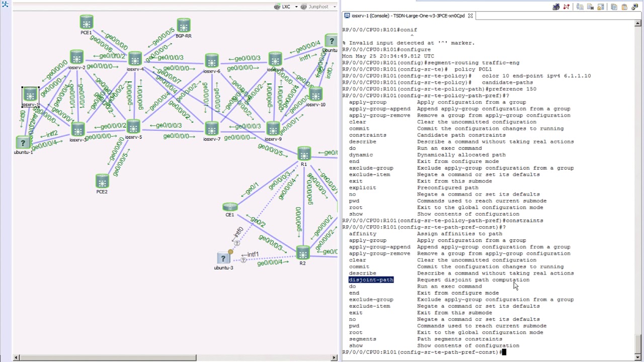Click the iosxrv-2 router node

point(76,57)
